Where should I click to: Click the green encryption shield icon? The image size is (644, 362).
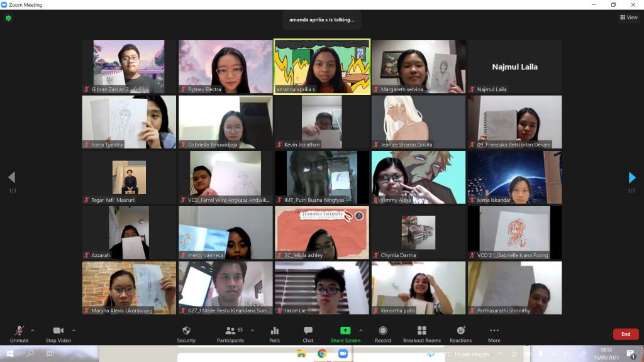(x=8, y=18)
